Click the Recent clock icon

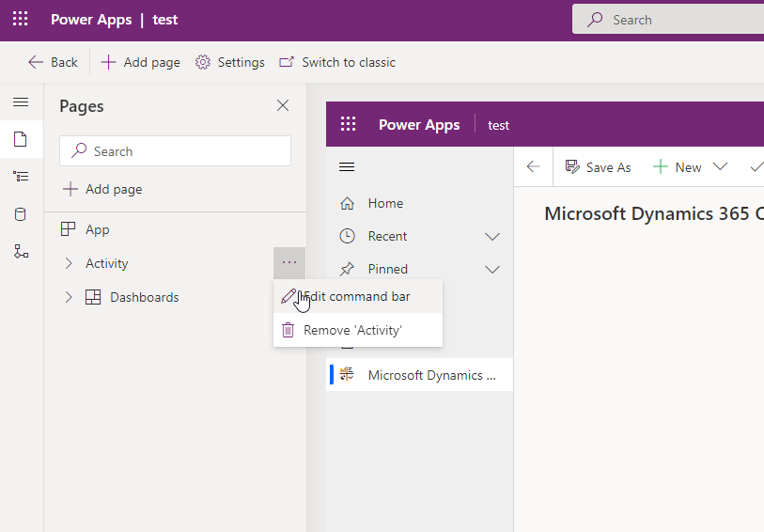pyautogui.click(x=347, y=236)
